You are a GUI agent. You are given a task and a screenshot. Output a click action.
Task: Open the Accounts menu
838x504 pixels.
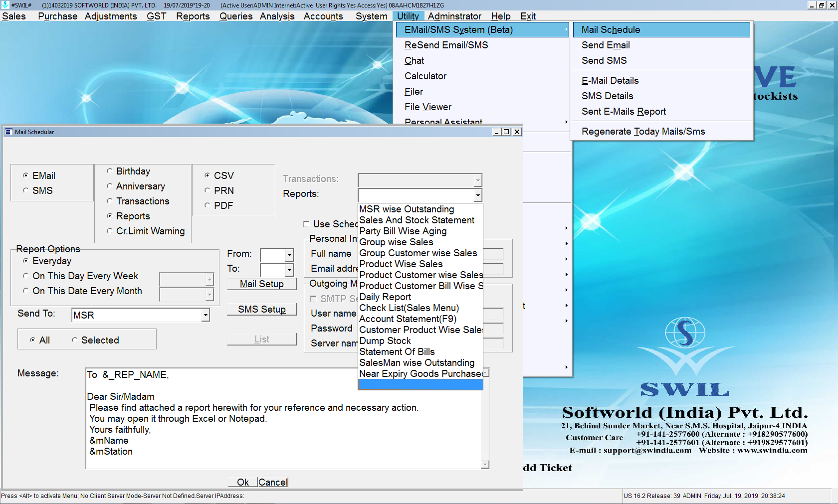(323, 16)
